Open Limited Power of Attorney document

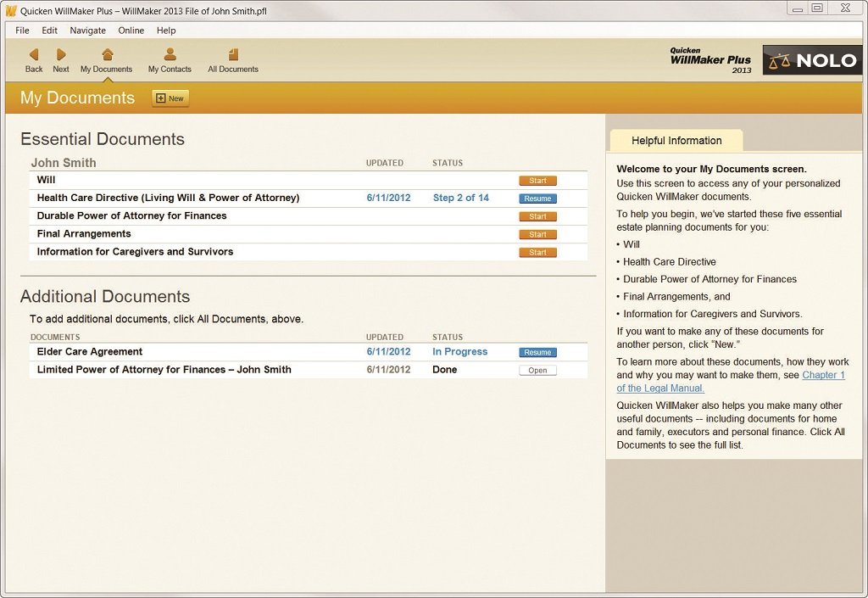tap(537, 371)
